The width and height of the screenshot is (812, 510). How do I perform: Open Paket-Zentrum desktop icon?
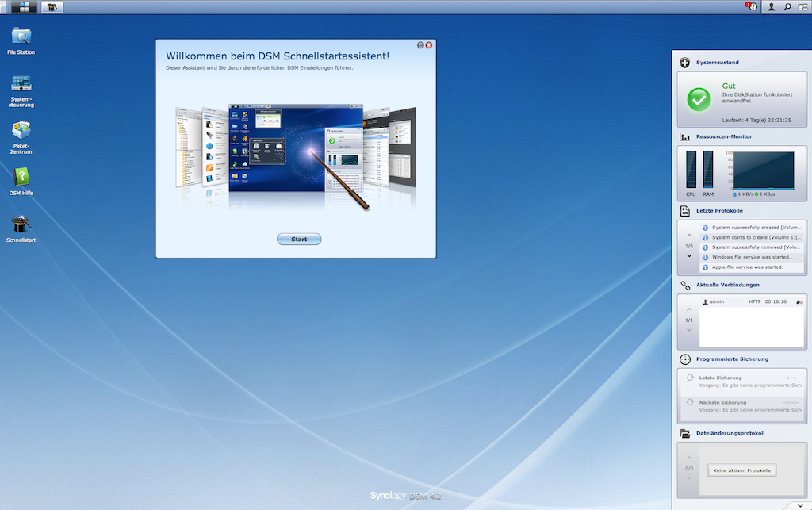[x=21, y=138]
